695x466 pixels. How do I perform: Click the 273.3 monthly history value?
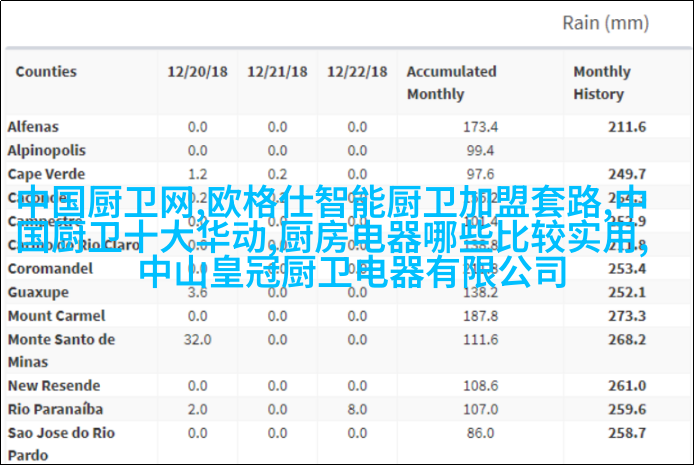click(x=627, y=316)
